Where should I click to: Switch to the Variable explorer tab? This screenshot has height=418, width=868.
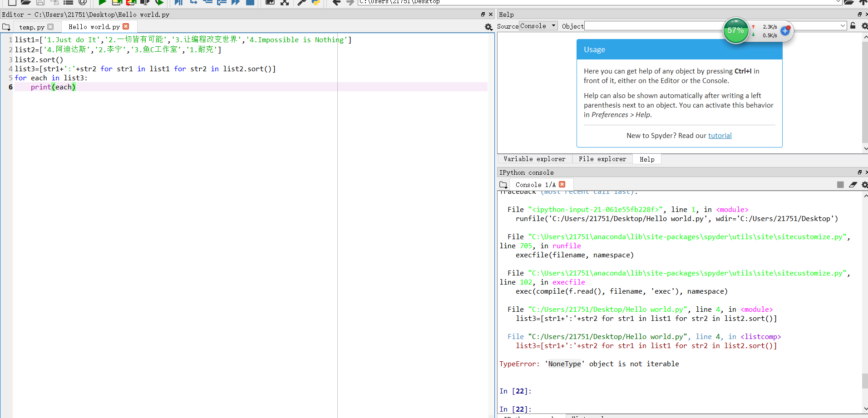(x=534, y=159)
